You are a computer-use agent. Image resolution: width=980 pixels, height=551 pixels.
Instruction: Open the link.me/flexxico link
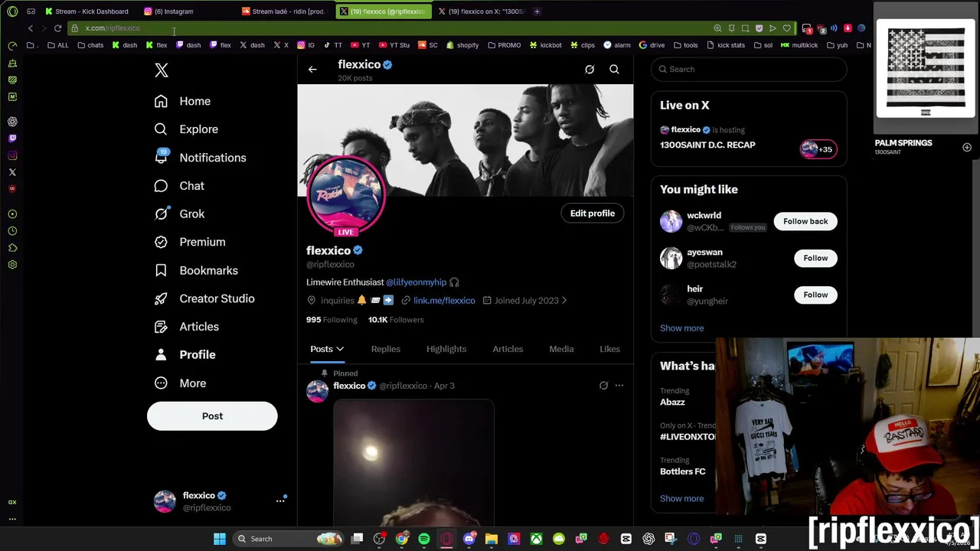click(x=444, y=301)
